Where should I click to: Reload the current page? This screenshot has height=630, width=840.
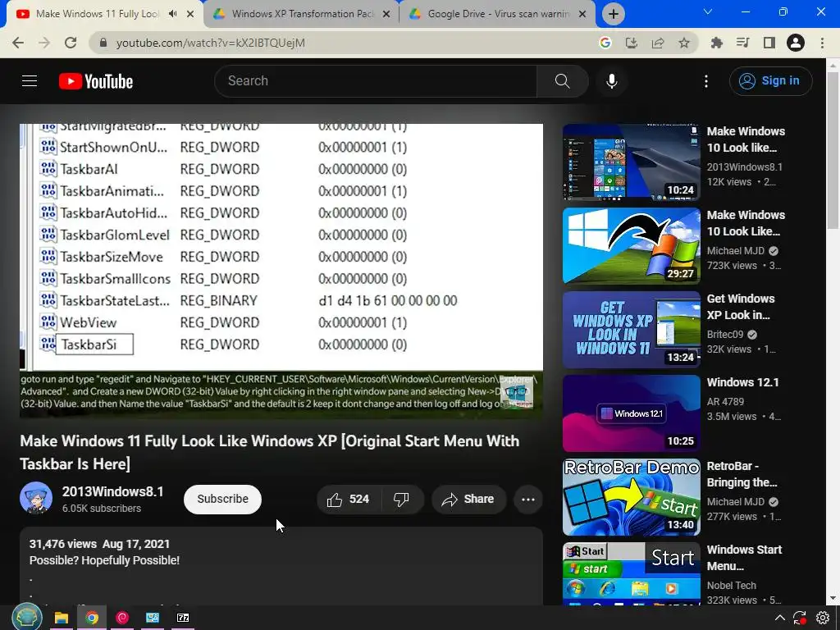click(71, 43)
